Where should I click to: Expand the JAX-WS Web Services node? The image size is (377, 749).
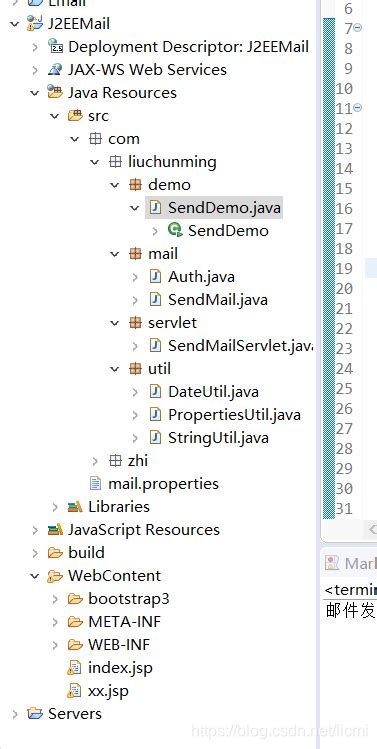click(35, 70)
